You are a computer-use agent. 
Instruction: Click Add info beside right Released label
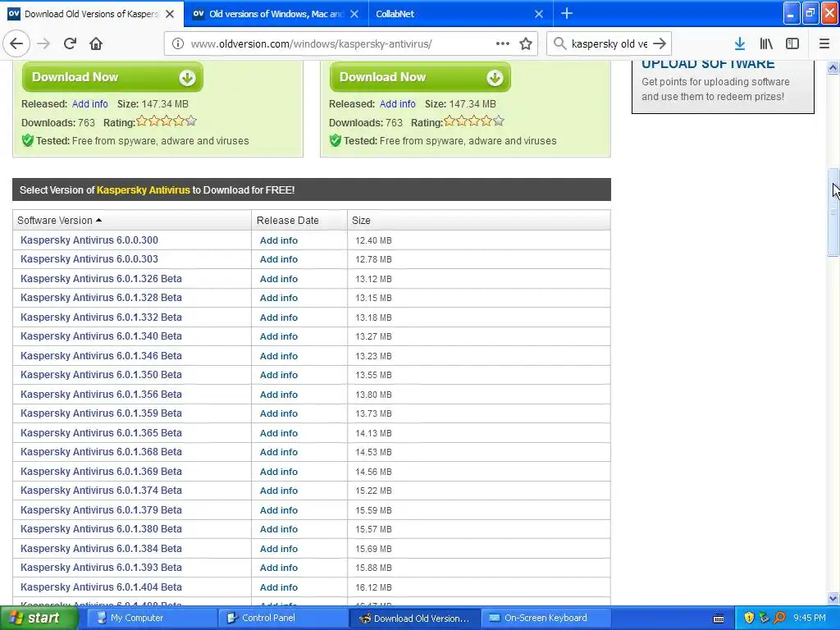[398, 104]
